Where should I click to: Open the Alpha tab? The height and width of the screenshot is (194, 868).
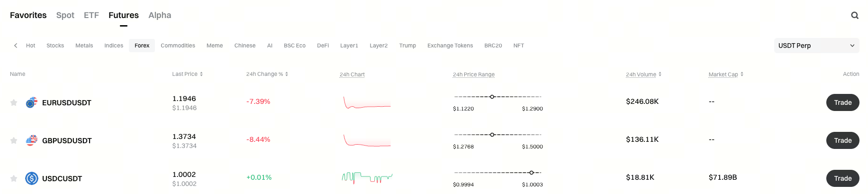(x=160, y=15)
